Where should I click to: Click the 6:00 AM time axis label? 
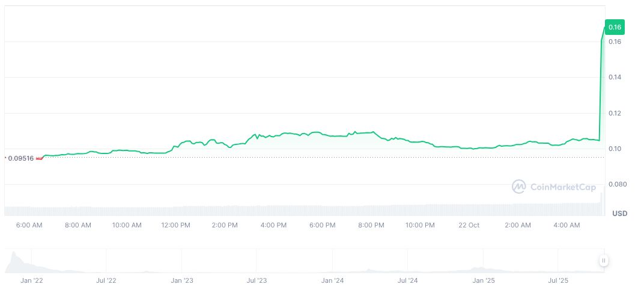pos(29,226)
